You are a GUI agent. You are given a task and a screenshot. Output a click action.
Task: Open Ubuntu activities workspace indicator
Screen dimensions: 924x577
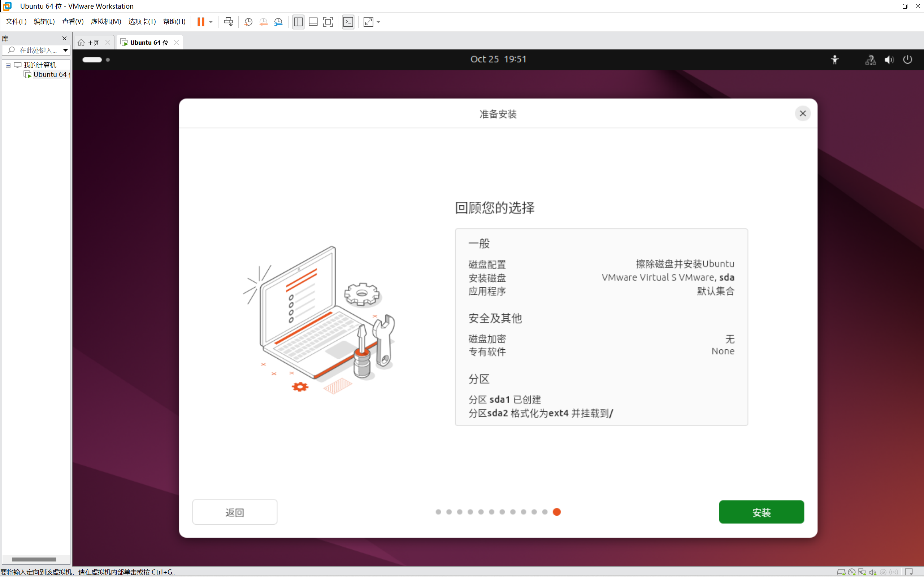coord(96,60)
